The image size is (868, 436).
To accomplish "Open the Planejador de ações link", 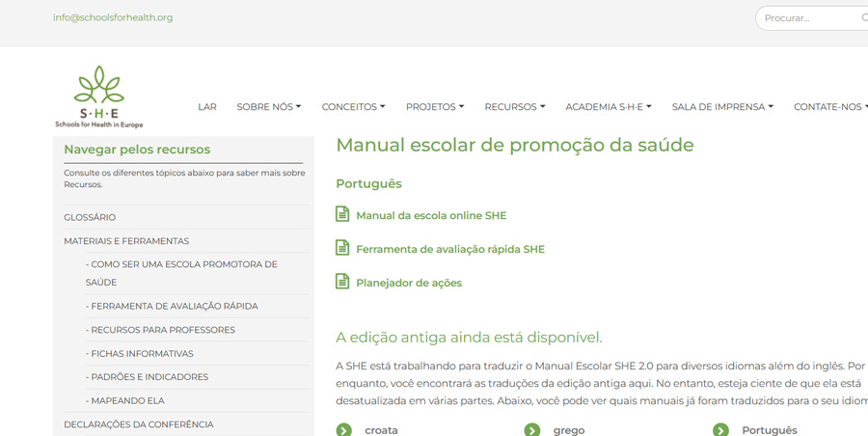I will [x=409, y=283].
